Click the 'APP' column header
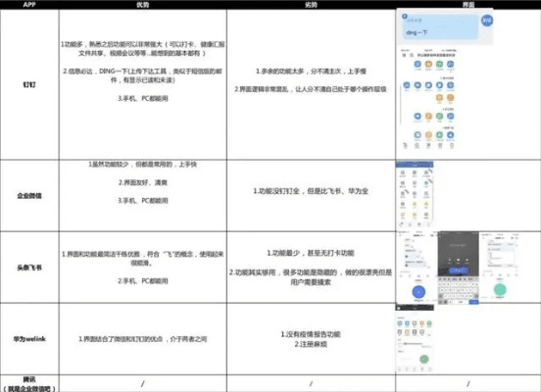Image resolution: width=541 pixels, height=392 pixels. 29,5
